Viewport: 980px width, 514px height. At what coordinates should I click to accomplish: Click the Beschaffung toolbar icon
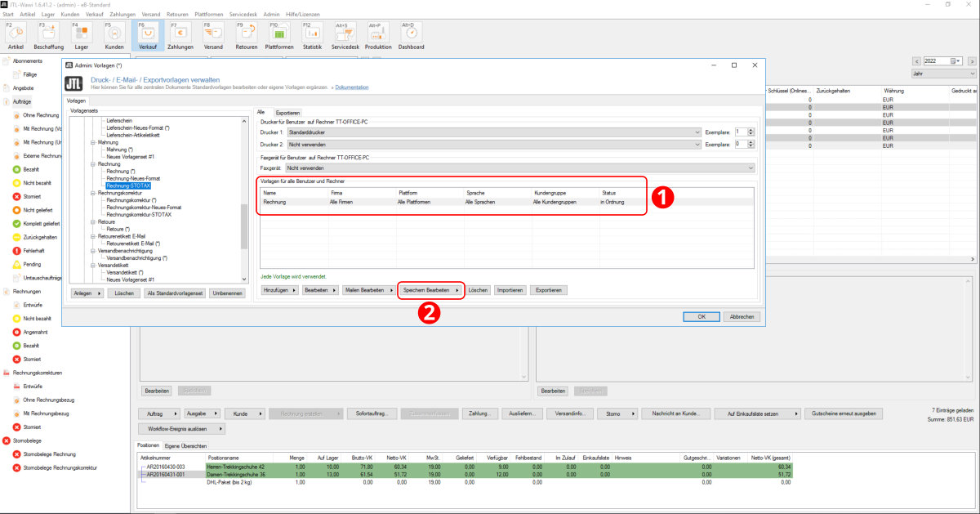point(48,34)
